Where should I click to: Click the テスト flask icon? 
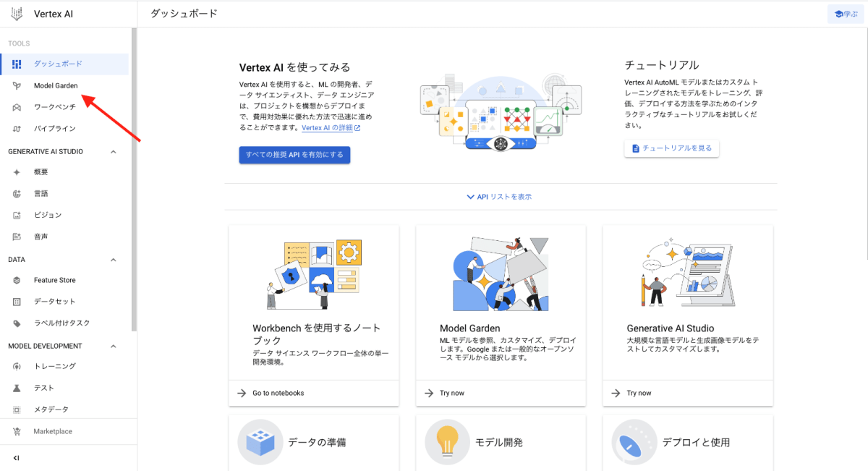(x=17, y=388)
